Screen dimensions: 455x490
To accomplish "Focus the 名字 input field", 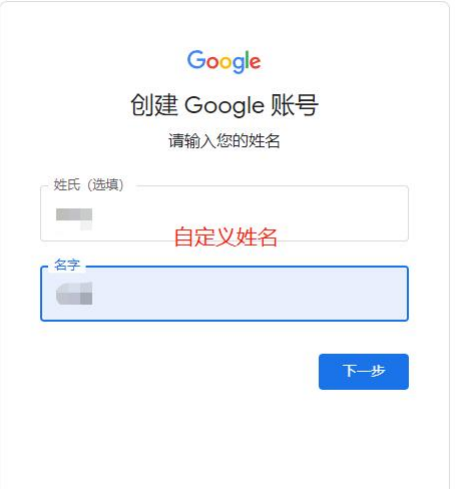I will click(224, 293).
